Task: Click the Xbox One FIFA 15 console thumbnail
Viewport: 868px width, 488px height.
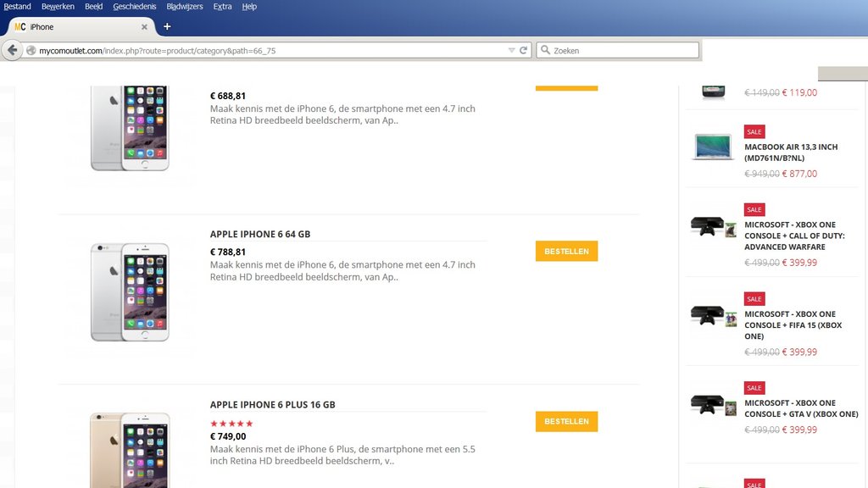Action: pyautogui.click(x=713, y=317)
